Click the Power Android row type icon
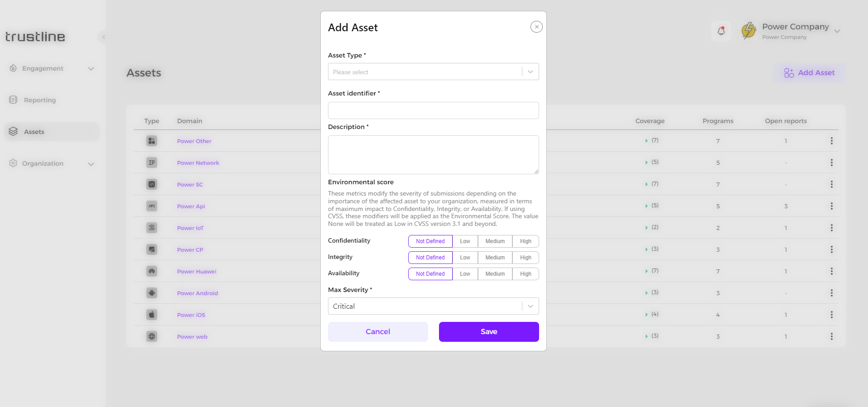868x407 pixels. click(x=152, y=293)
